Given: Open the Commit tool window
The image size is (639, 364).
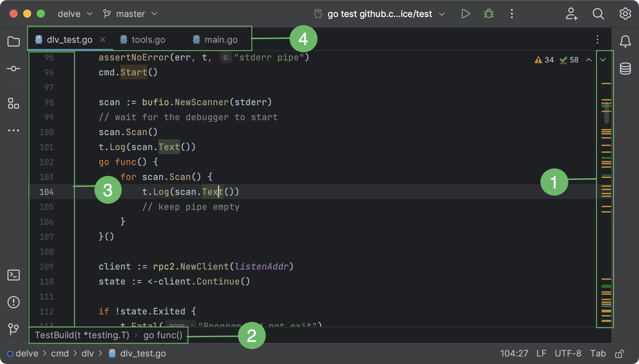Looking at the screenshot, I should [14, 68].
